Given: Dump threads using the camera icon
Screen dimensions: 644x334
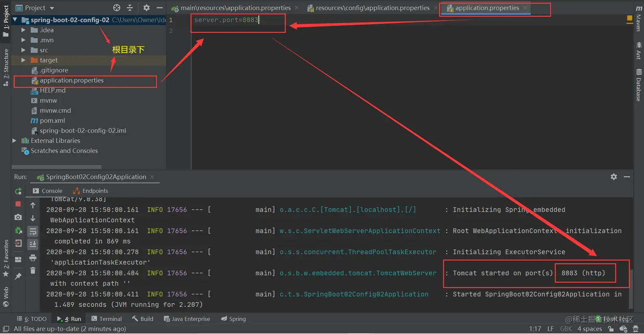Looking at the screenshot, I should 18,217.
